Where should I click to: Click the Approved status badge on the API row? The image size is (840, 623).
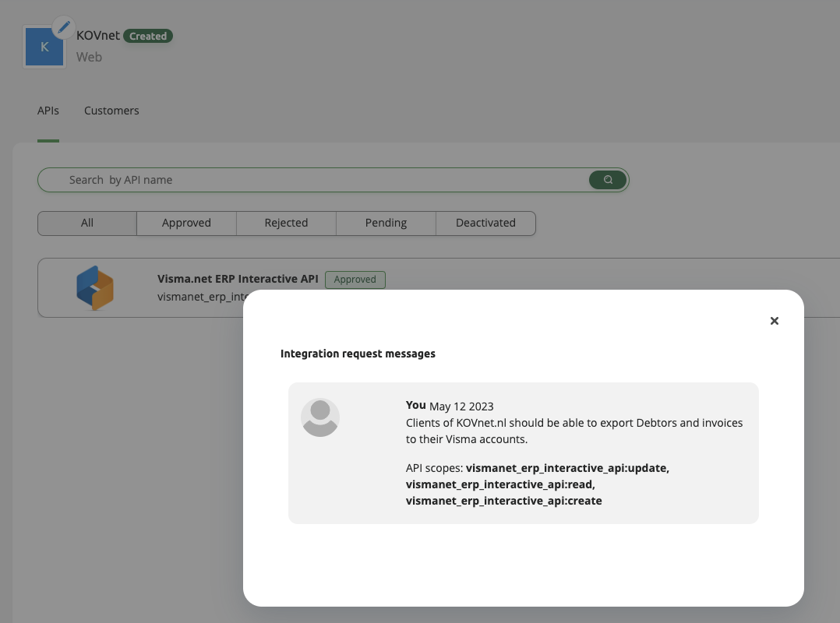pyautogui.click(x=355, y=280)
